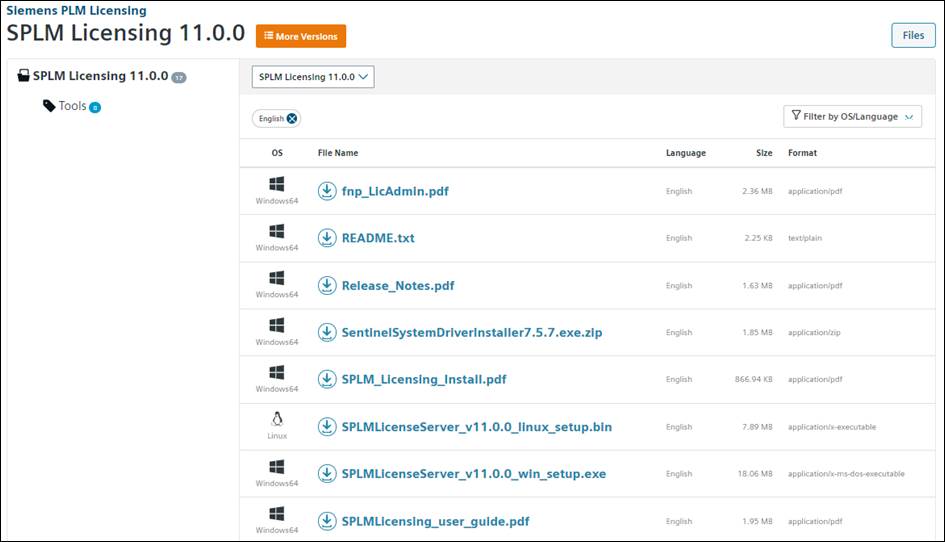Click download icon beside README.txt
The height and width of the screenshot is (542, 945).
(x=327, y=238)
